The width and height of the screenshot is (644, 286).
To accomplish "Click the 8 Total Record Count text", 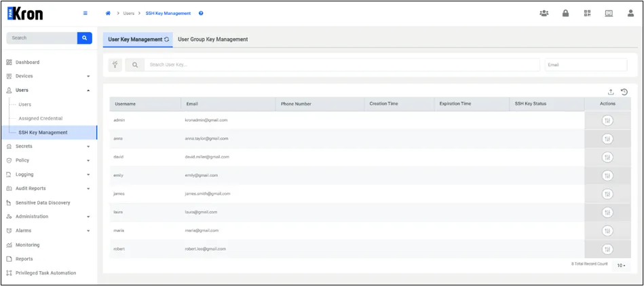I will [x=590, y=264].
